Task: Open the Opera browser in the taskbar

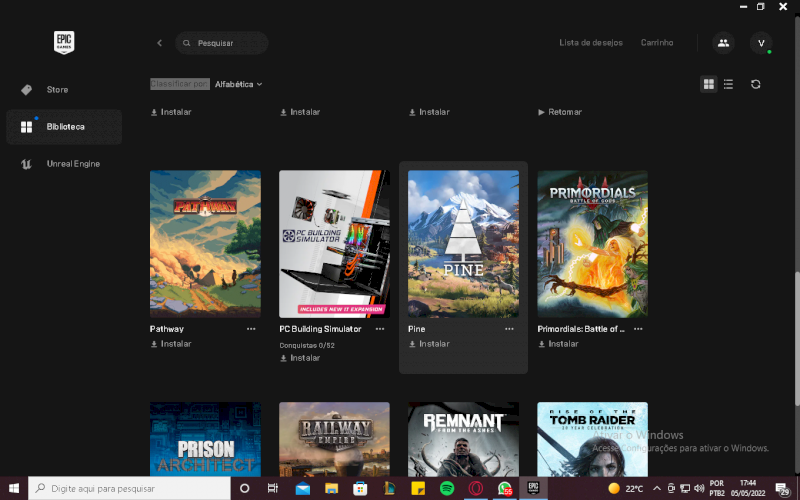Action: pyautogui.click(x=476, y=488)
